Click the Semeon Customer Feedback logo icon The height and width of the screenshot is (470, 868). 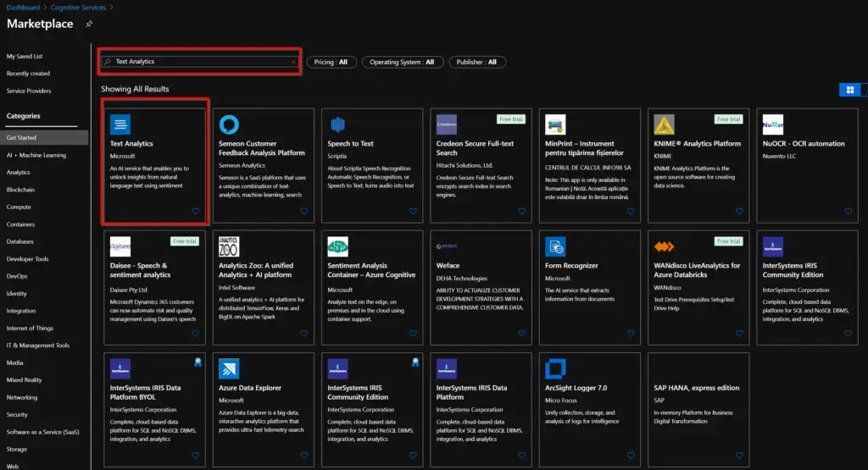[229, 124]
